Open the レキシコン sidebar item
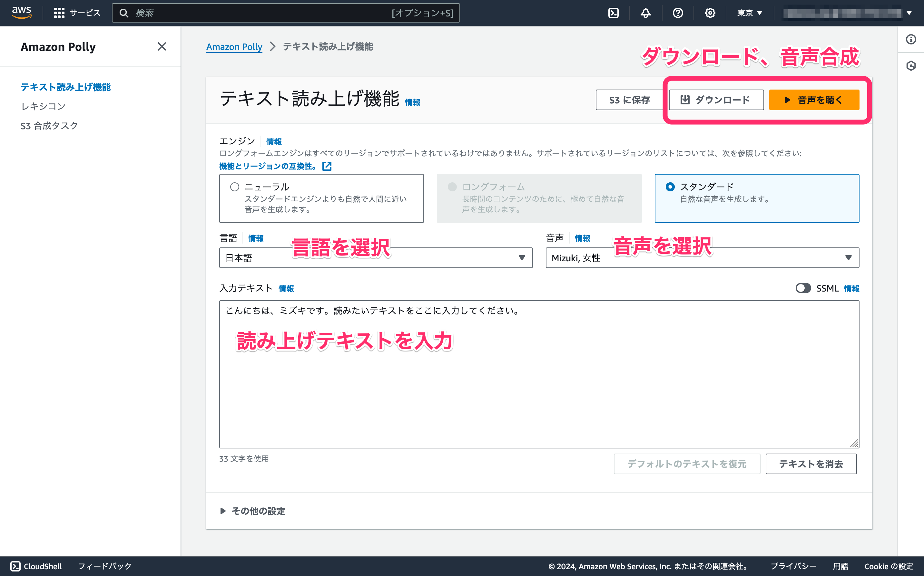 43,106
